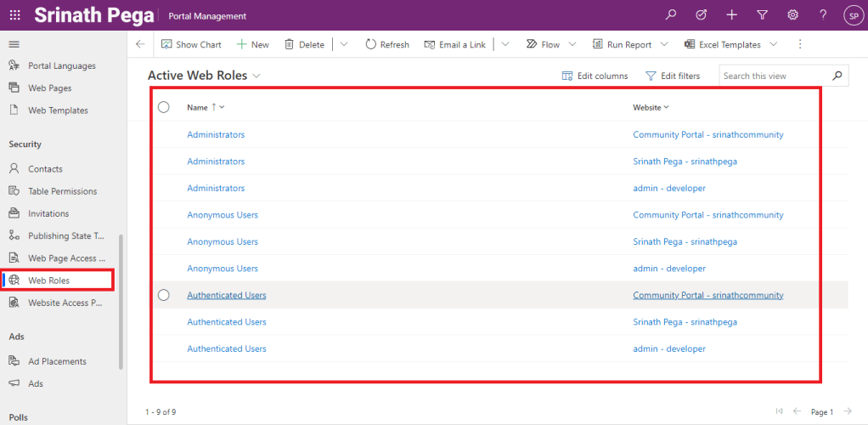Click the help question mark icon

pos(822,15)
